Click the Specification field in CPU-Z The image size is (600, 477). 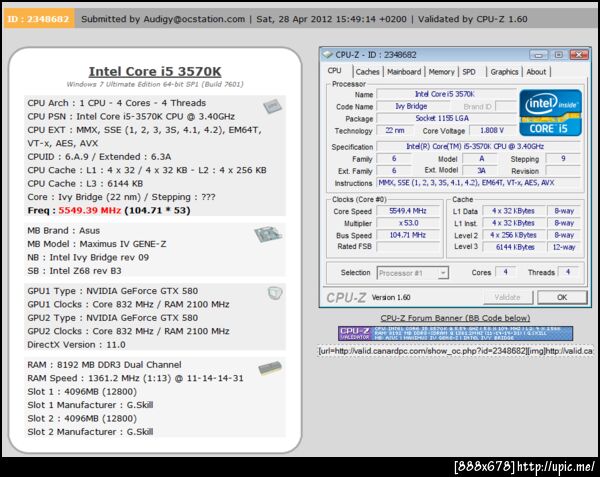click(478, 147)
